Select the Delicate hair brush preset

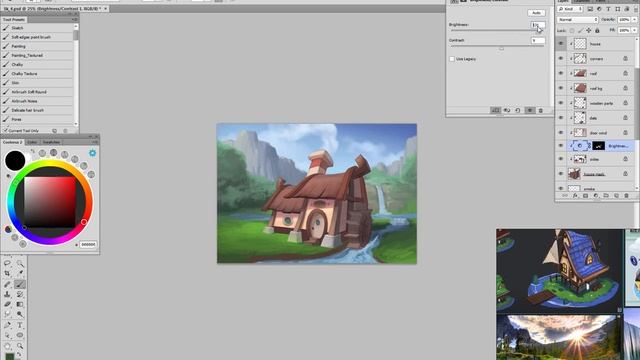pos(37,110)
